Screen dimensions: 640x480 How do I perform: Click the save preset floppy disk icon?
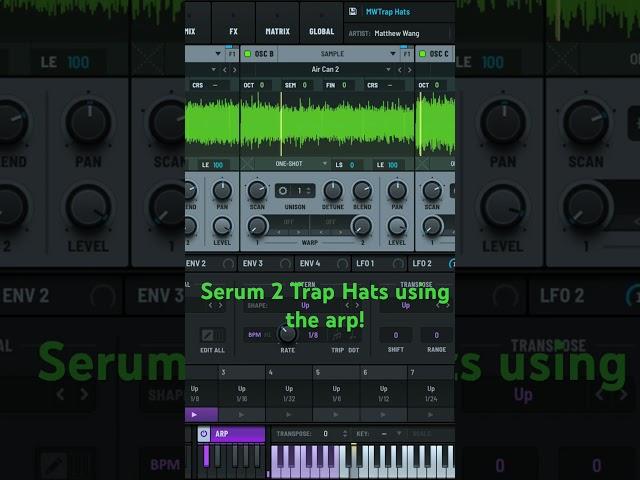(353, 11)
